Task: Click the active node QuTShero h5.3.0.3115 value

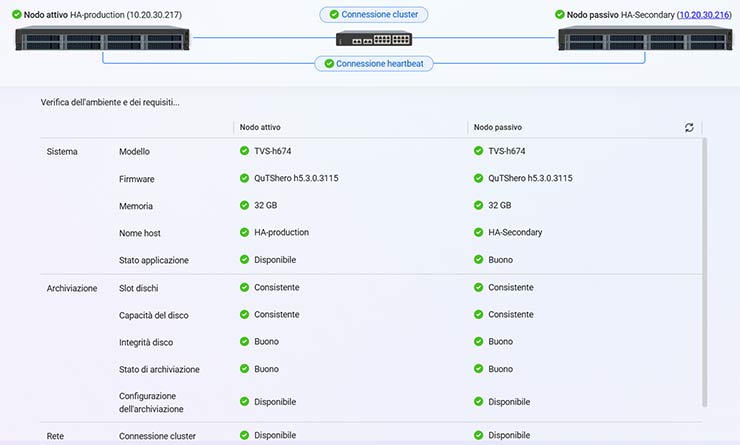Action: tap(296, 178)
